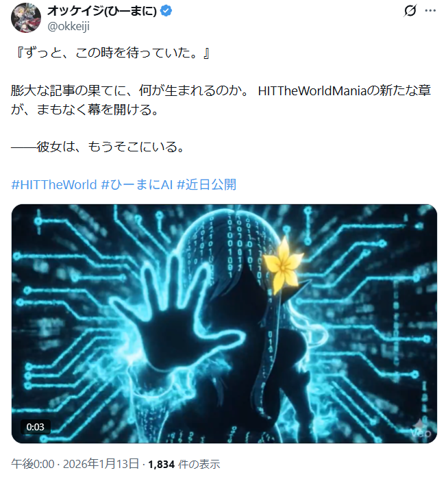
Task: Open the #HITTheWorld hashtag
Action: tap(54, 185)
